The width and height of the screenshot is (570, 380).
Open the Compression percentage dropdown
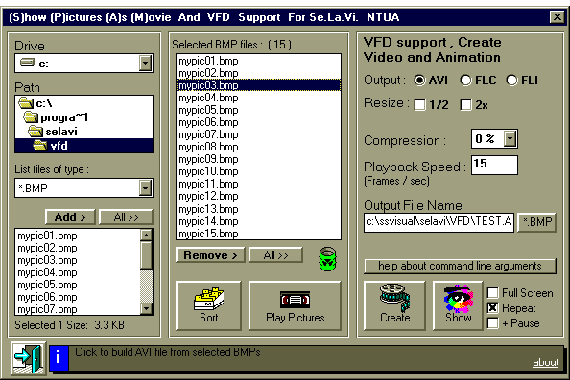pos(510,139)
